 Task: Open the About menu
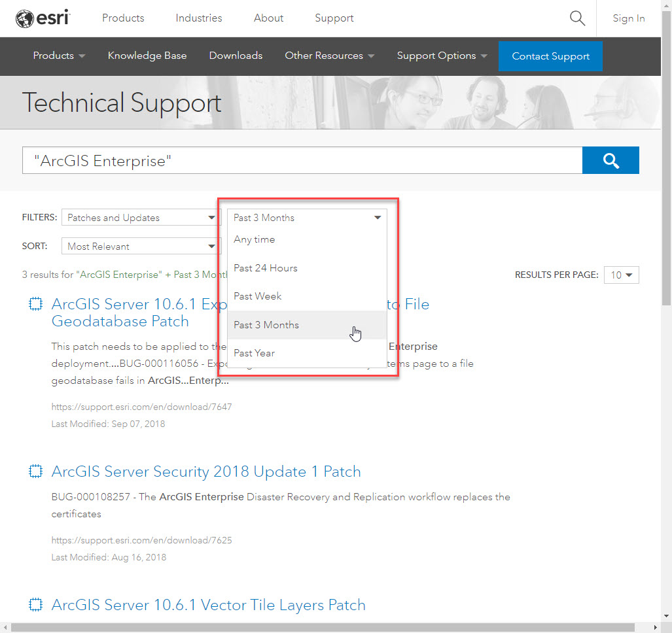(x=268, y=18)
